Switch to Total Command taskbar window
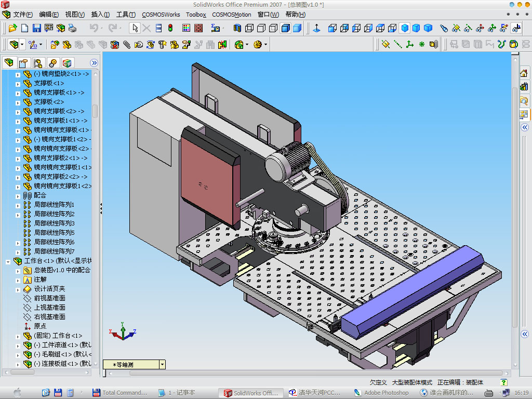 click(x=121, y=393)
